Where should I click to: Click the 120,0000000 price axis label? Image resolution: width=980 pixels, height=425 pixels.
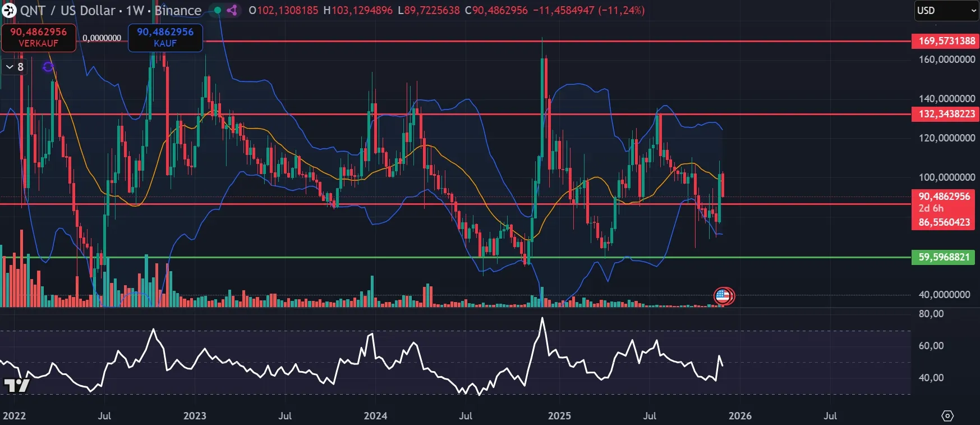coord(947,138)
